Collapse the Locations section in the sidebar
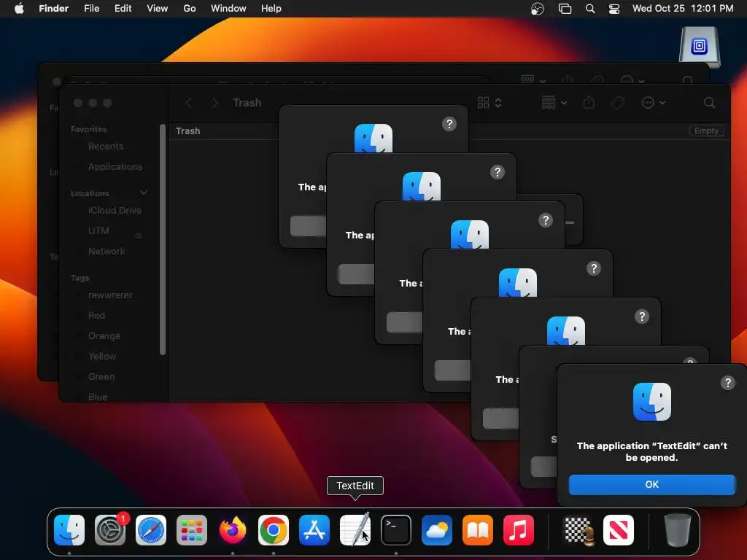The width and height of the screenshot is (747, 560). point(144,192)
